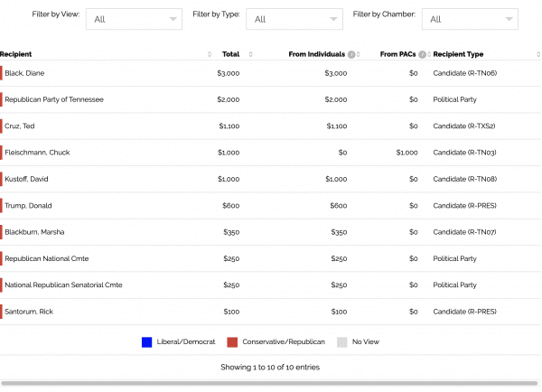Sort by Total column arrows
542x392 pixels.
250,54
